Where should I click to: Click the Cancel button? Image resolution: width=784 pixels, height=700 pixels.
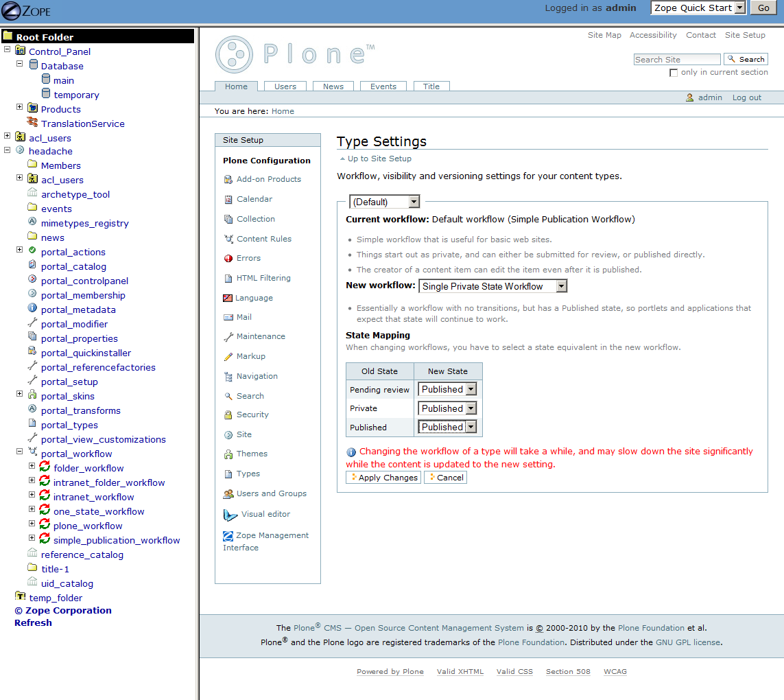pos(445,478)
